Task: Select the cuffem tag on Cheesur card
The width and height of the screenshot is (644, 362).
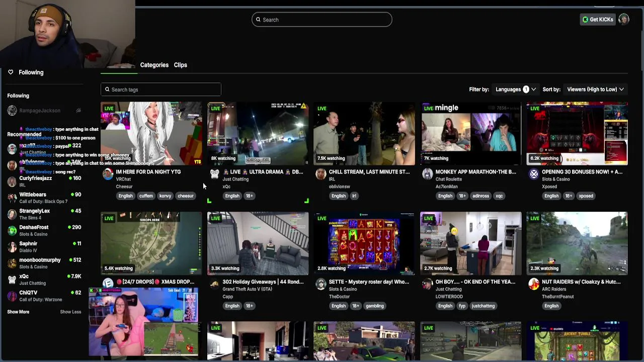Action: click(x=146, y=196)
